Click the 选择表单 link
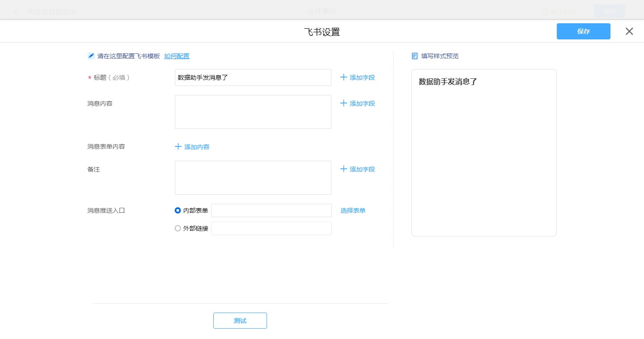 [x=353, y=210]
